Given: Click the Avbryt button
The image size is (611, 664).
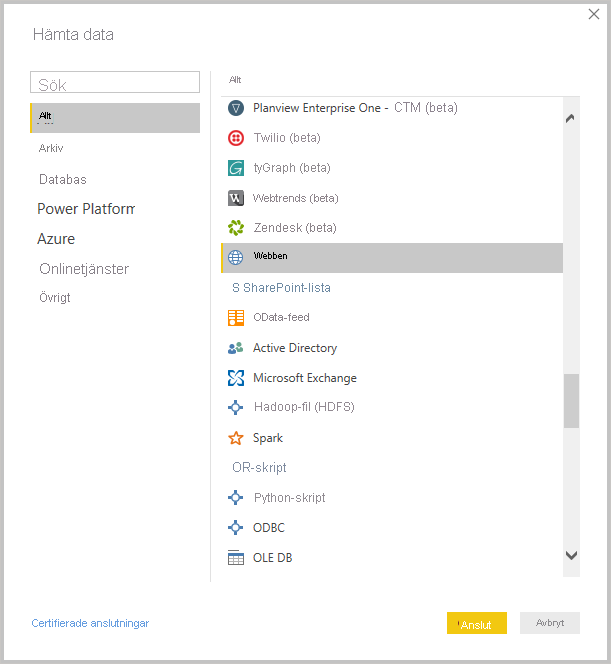Looking at the screenshot, I should point(550,623).
